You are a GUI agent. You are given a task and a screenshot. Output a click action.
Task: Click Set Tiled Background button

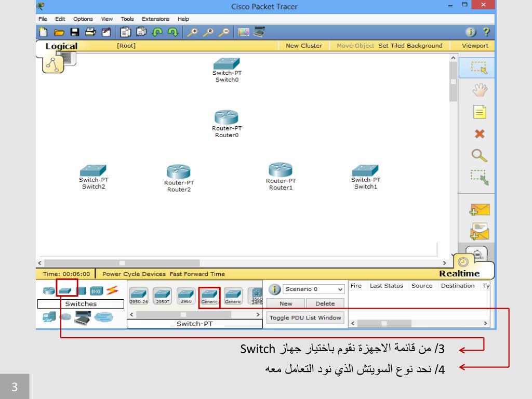coord(410,46)
